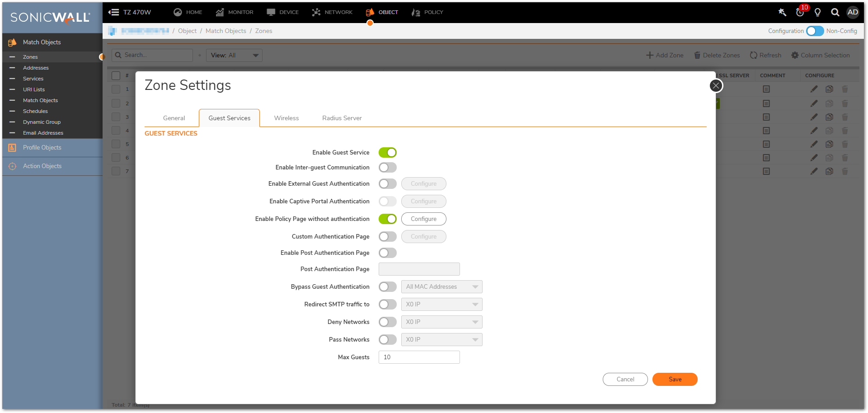The width and height of the screenshot is (868, 413).
Task: Expand the All MAC Addresses dropdown
Action: 441,287
